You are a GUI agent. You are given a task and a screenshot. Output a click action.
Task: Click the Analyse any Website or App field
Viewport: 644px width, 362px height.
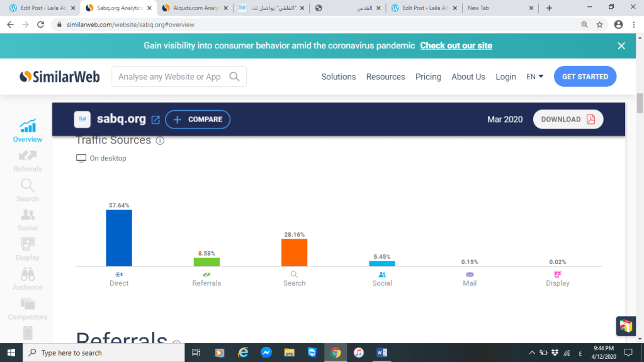(x=169, y=77)
